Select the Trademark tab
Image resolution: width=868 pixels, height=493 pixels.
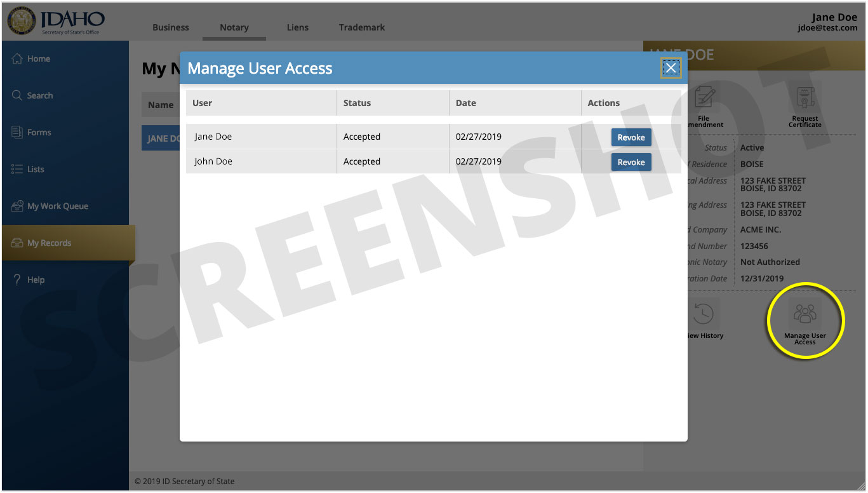point(361,27)
